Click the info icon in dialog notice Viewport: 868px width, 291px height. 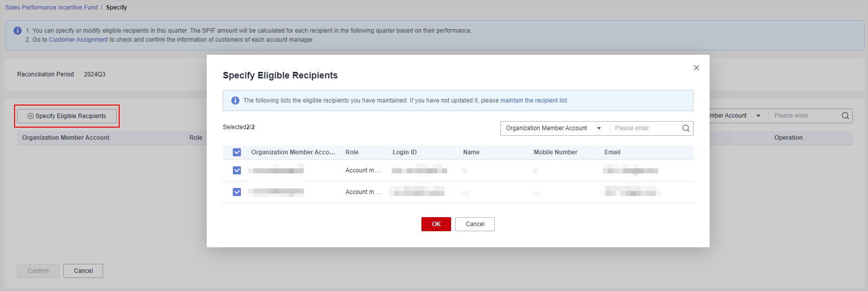(x=235, y=101)
